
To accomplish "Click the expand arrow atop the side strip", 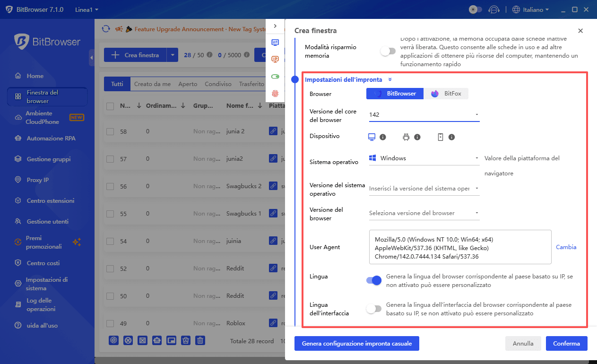I will (275, 26).
